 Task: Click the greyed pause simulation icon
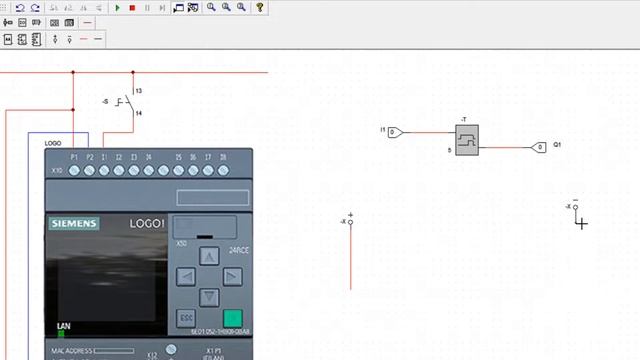pyautogui.click(x=147, y=8)
